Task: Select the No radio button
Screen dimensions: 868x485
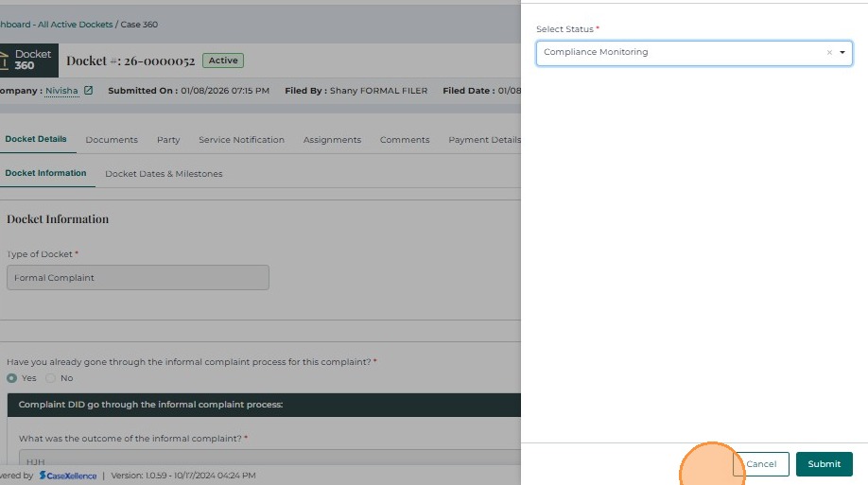Action: coord(51,378)
